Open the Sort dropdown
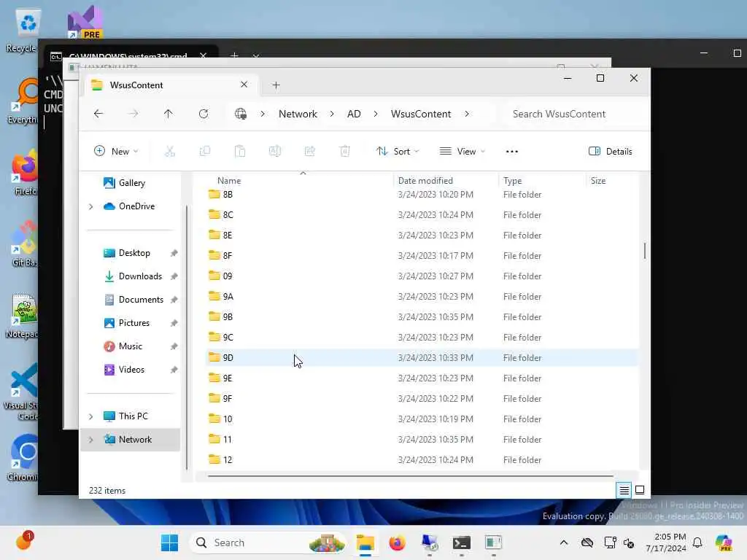 tap(398, 152)
